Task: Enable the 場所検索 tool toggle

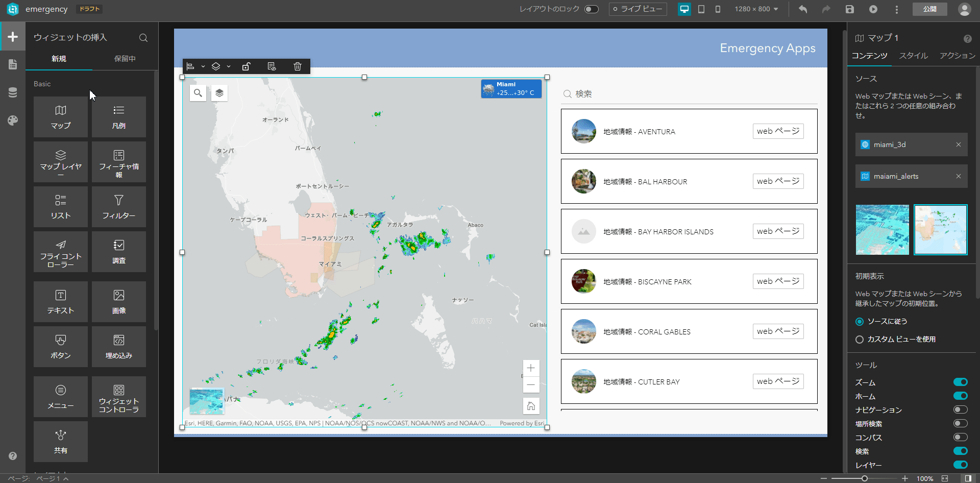Action: [x=960, y=423]
